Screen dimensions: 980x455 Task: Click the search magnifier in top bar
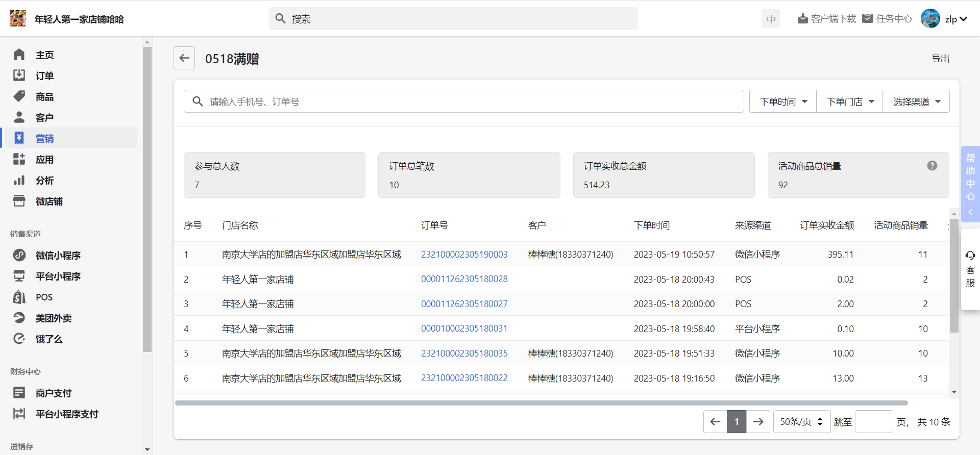[x=280, y=19]
